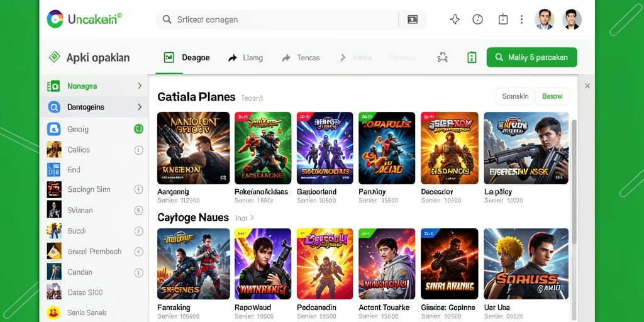Toggle the circle indicator beside Sucdi
Image resolution: width=644 pixels, height=322 pixels.
pos(138,231)
